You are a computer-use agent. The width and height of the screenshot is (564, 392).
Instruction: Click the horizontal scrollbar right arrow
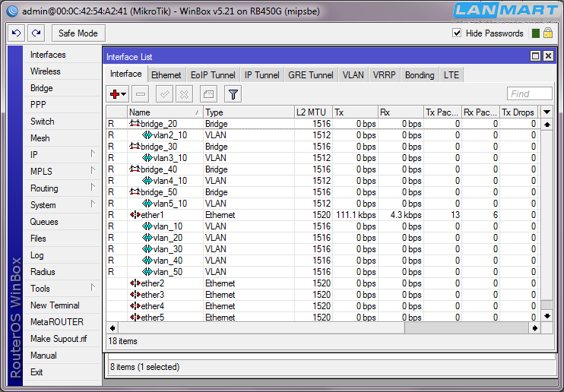tap(534, 328)
